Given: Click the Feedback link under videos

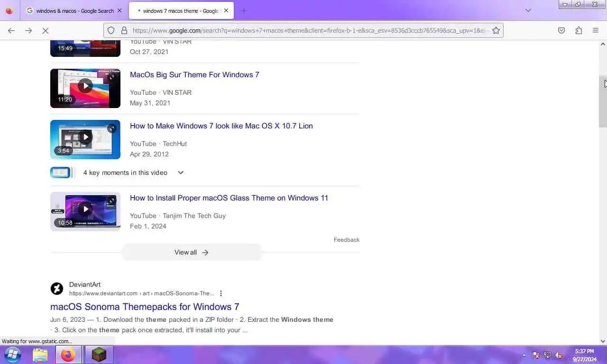Looking at the screenshot, I should pos(347,240).
